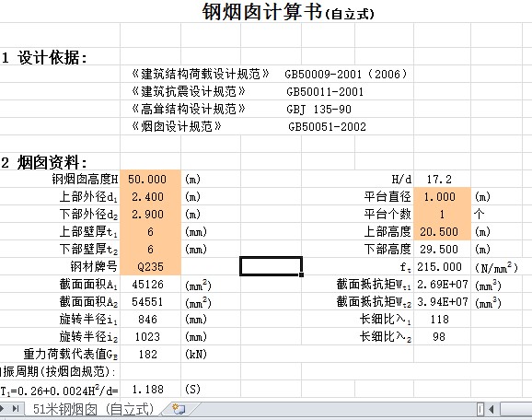Click section modulus value 3.94E+07

click(443, 302)
